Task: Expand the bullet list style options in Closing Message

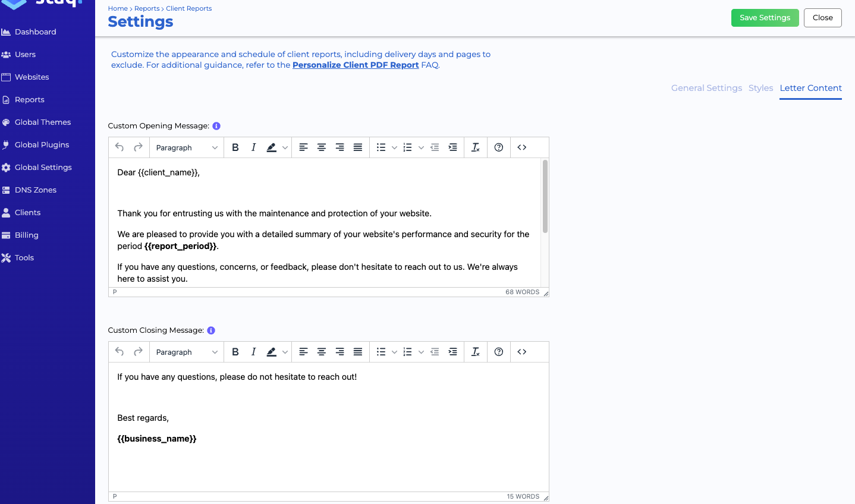Action: click(x=394, y=352)
